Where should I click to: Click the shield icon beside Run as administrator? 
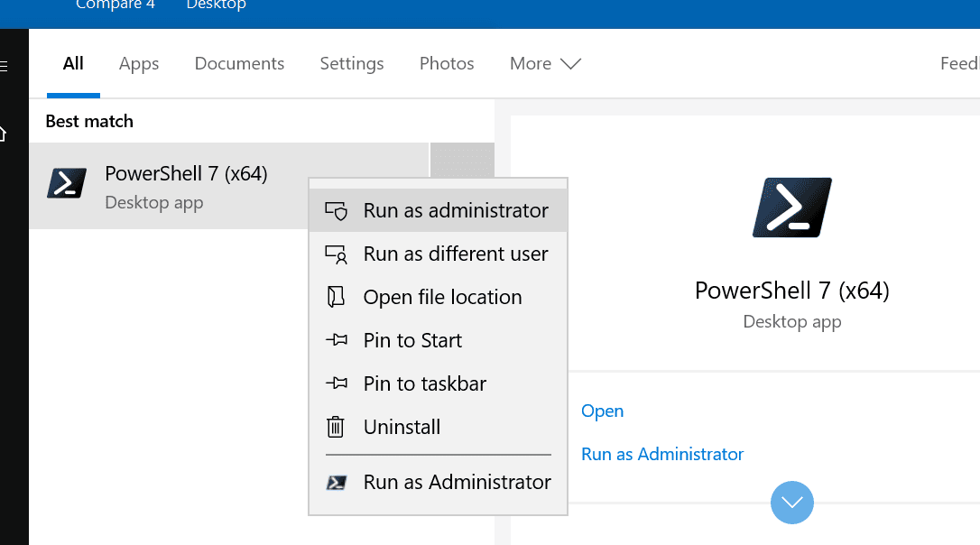(x=337, y=211)
